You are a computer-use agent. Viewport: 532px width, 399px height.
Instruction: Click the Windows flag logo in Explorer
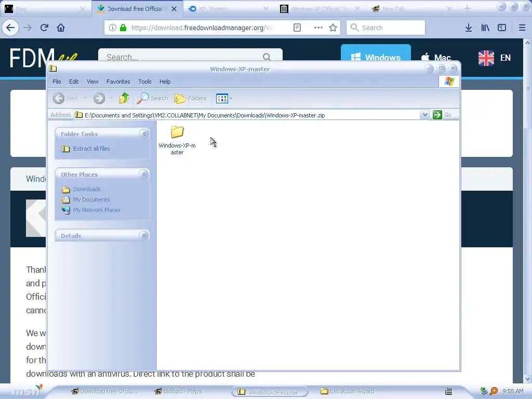click(449, 82)
